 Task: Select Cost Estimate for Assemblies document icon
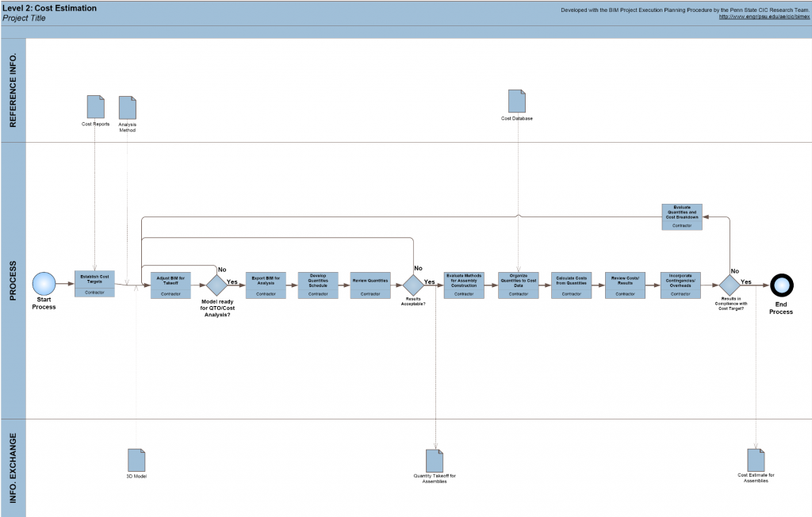click(x=756, y=460)
